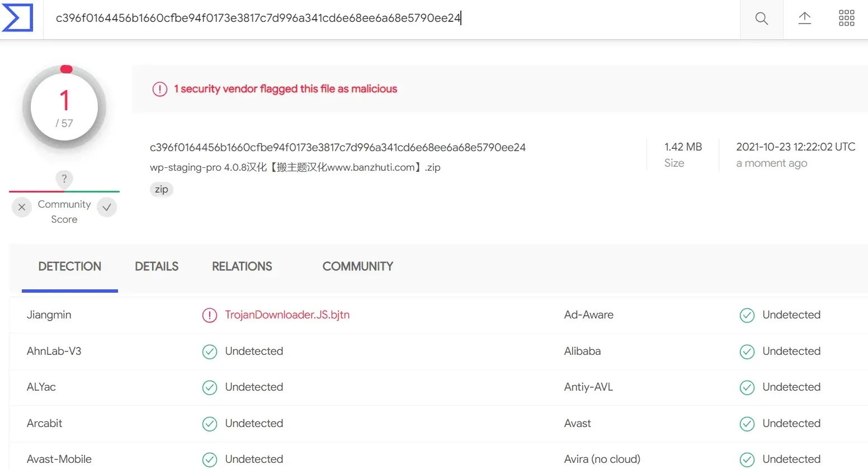Click the Jiangmin detection warning icon

209,315
